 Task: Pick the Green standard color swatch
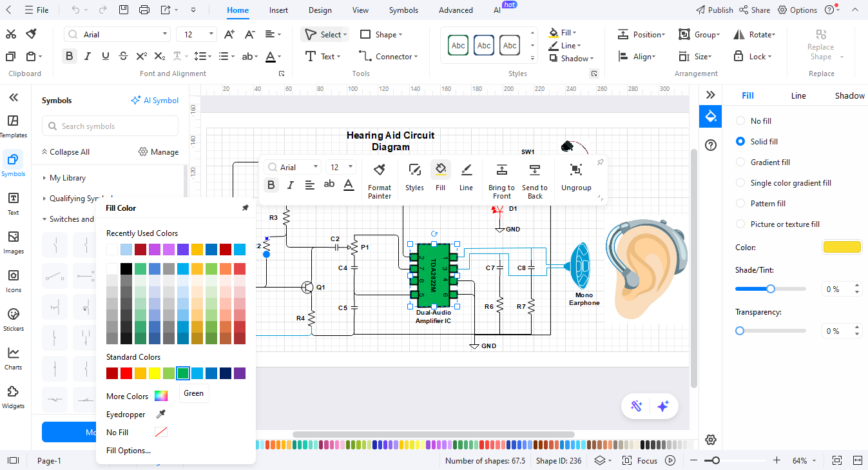point(183,373)
